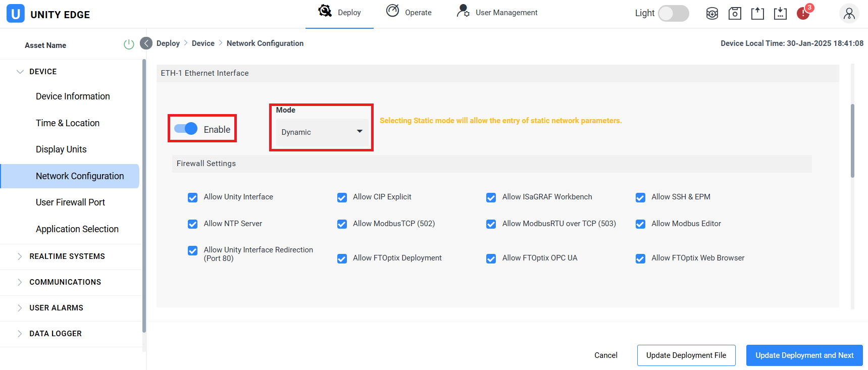Screen dimensions: 868x370
Task: Toggle the Light theme switch
Action: [674, 14]
